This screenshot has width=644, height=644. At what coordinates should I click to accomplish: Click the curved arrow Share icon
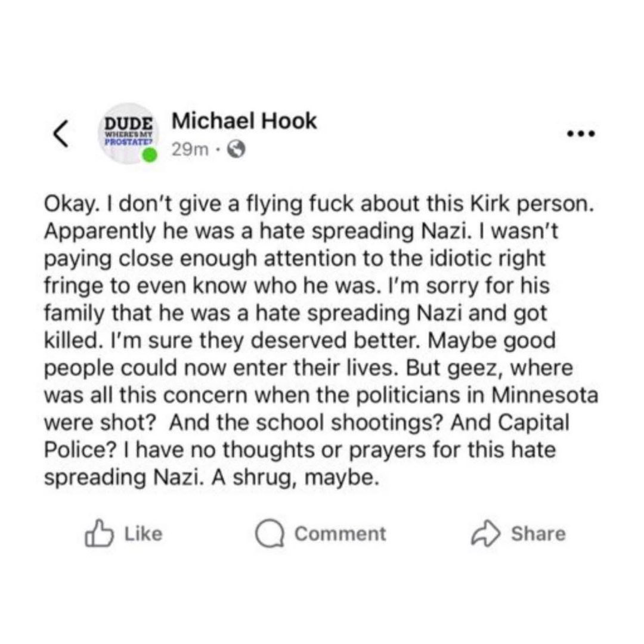click(x=485, y=534)
